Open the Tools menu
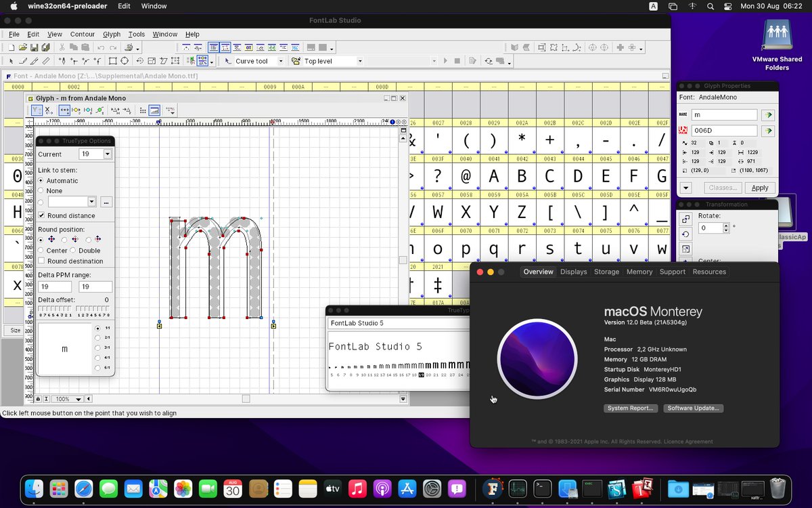Viewport: 812px width, 508px height. tap(137, 34)
